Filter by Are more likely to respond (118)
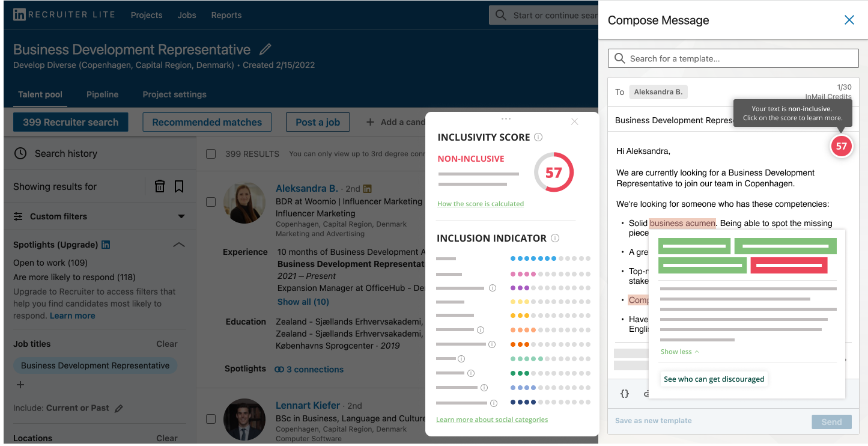Screen dimensions: 868x446 [74, 277]
